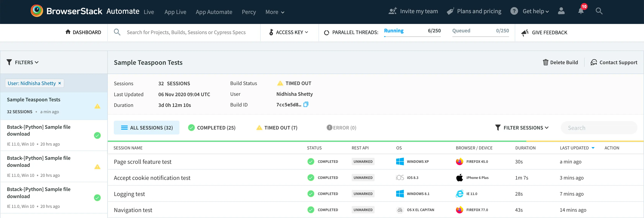Switch to Timed Out (7) sessions tab
Screen dimensions: 644x218
pyautogui.click(x=277, y=128)
